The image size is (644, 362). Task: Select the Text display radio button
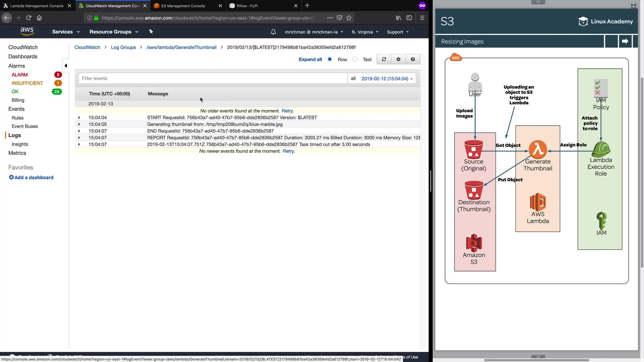coord(355,59)
